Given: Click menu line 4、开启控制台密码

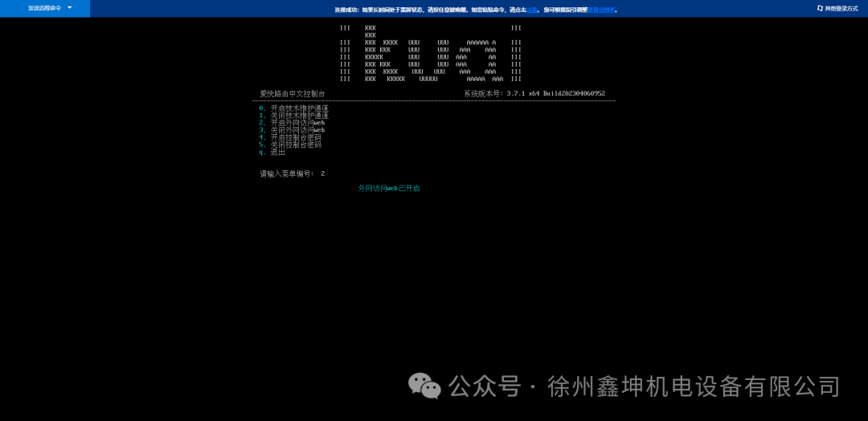Looking at the screenshot, I should pyautogui.click(x=289, y=137).
